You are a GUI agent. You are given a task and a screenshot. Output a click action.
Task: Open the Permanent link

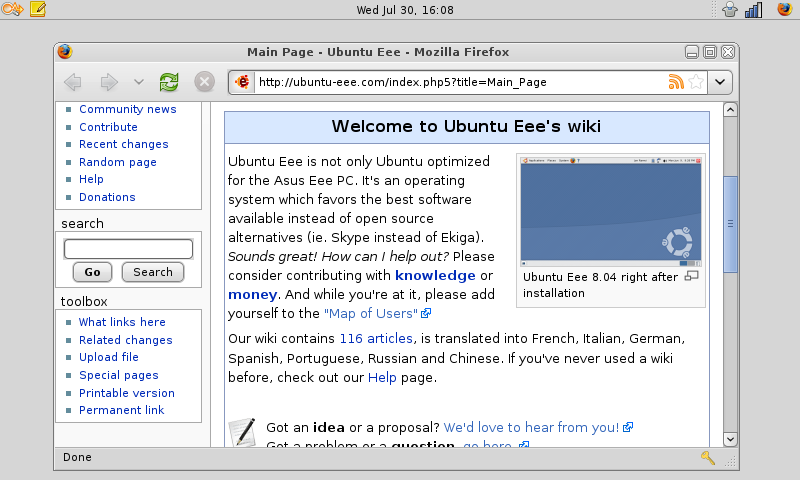click(121, 410)
